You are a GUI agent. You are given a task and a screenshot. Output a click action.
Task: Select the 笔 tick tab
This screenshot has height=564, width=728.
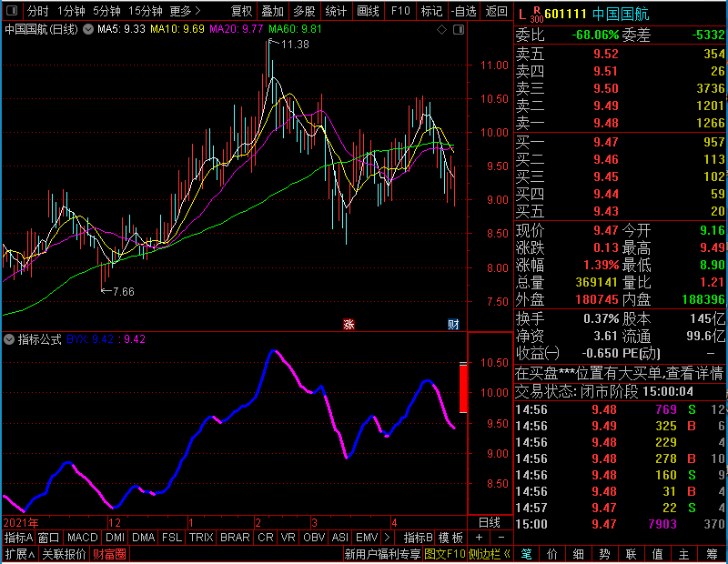coord(526,554)
